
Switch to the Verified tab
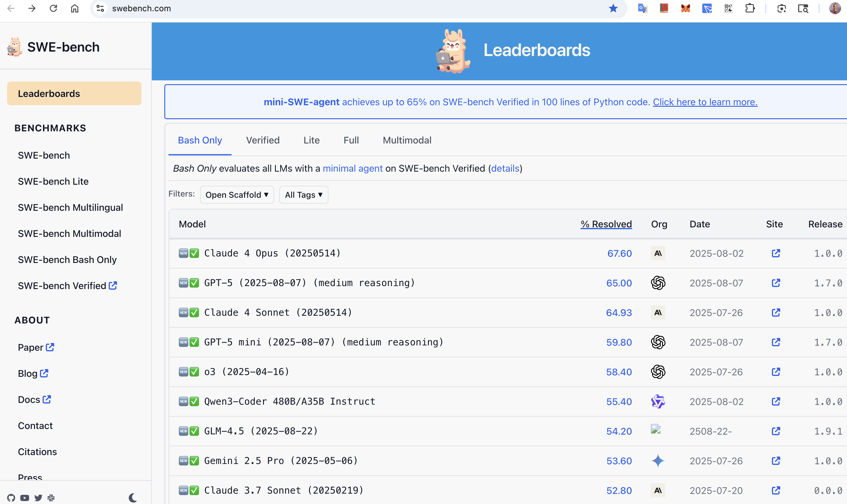(x=263, y=140)
